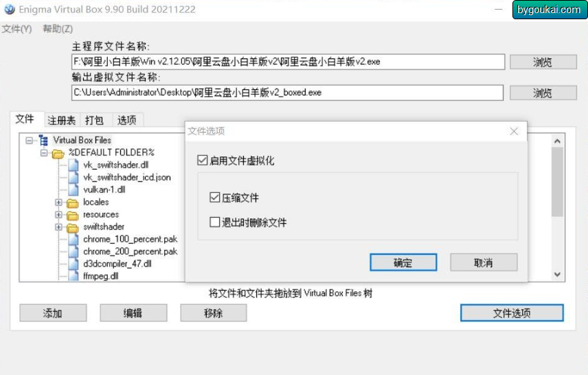Select the resources folder label
The image size is (588, 375).
(x=101, y=214)
